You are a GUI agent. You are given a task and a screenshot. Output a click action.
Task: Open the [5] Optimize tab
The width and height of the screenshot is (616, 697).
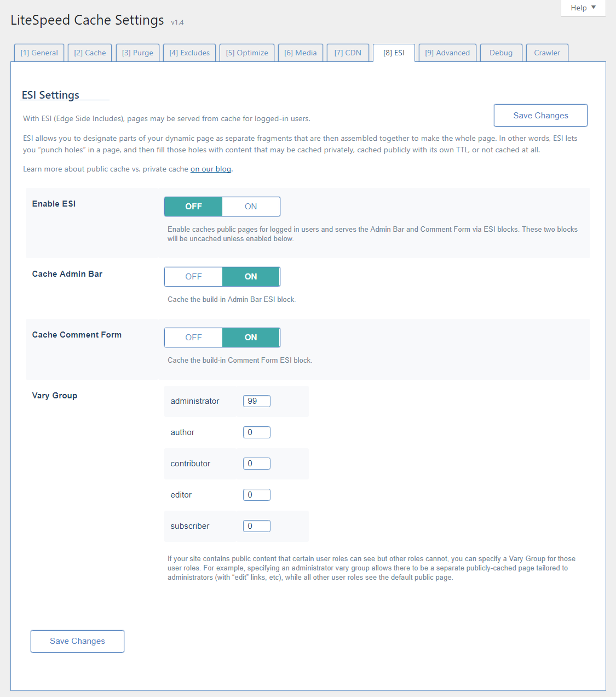(x=247, y=53)
